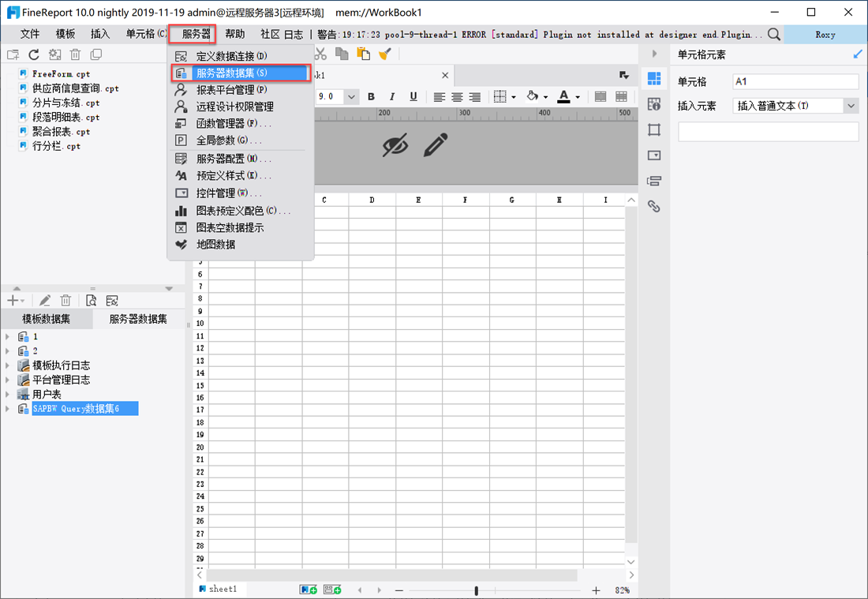Expand dataset node 1
Image resolution: width=868 pixels, height=599 pixels.
click(7, 336)
